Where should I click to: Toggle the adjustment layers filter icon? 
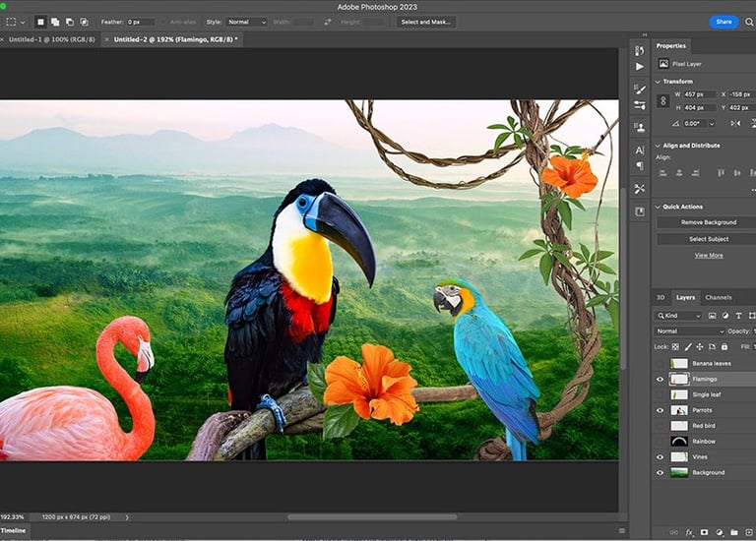click(725, 316)
